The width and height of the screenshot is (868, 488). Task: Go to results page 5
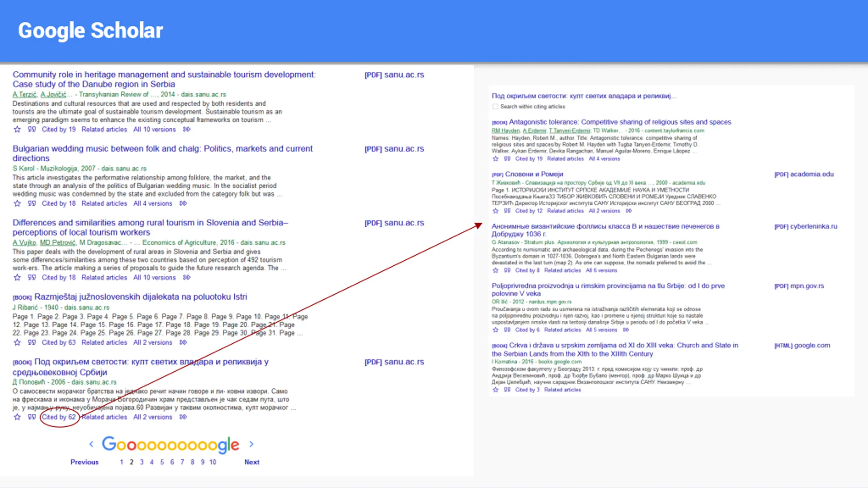coord(162,462)
